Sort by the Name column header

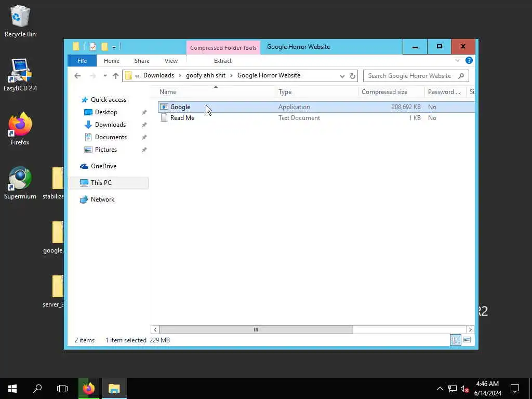pyautogui.click(x=216, y=92)
